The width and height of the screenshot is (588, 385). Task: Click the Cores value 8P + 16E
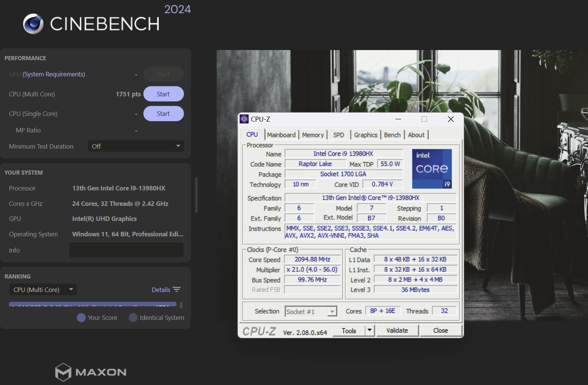[383, 311]
